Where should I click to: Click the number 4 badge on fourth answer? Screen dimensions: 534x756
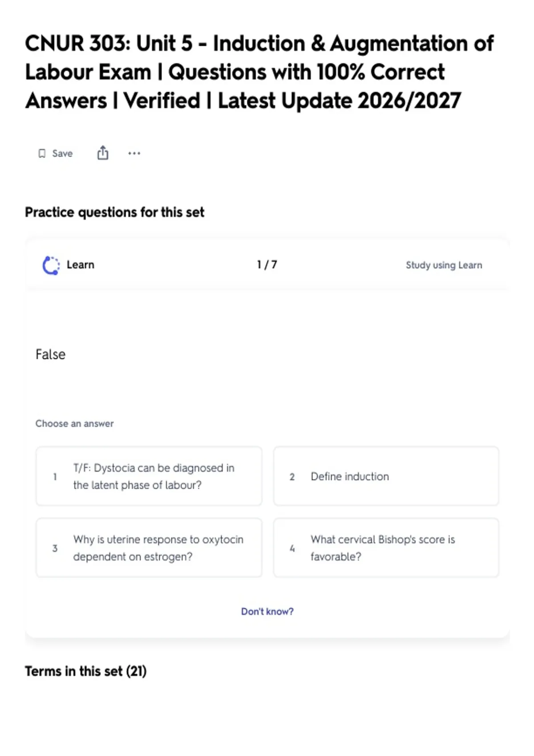(292, 548)
